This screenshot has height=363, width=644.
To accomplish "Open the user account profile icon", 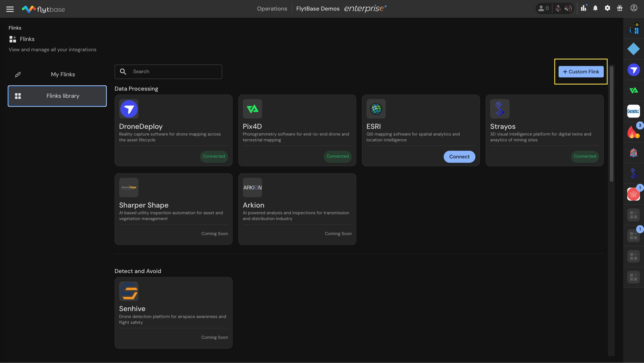I will pyautogui.click(x=634, y=8).
